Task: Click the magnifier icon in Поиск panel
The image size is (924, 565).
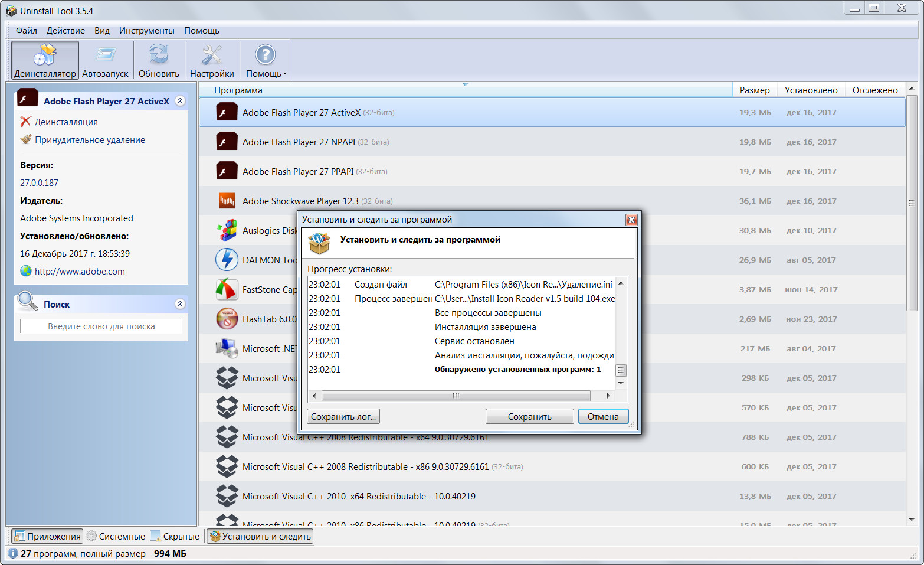Action: click(28, 301)
